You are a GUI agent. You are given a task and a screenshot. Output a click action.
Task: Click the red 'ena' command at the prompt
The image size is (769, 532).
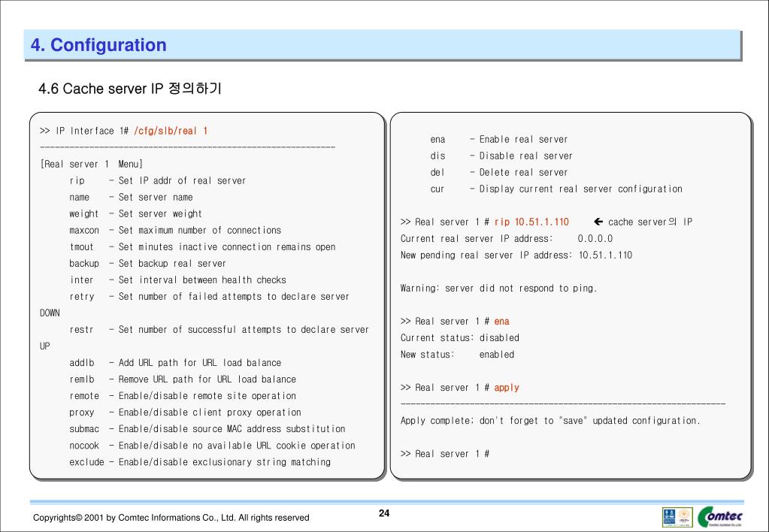pos(501,322)
